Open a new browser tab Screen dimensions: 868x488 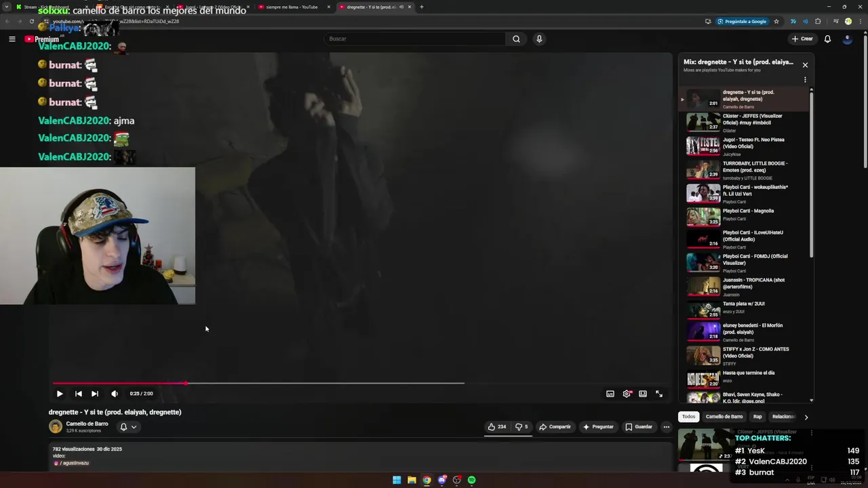[421, 7]
